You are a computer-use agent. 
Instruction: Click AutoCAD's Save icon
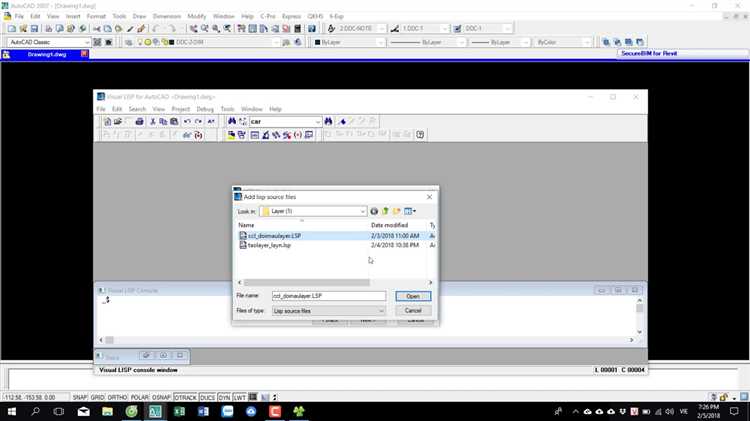point(34,29)
